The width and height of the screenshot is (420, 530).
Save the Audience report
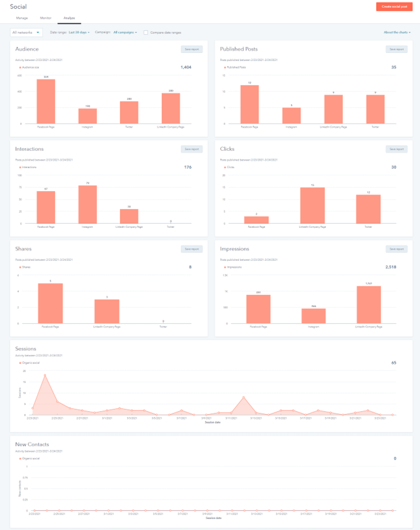191,49
